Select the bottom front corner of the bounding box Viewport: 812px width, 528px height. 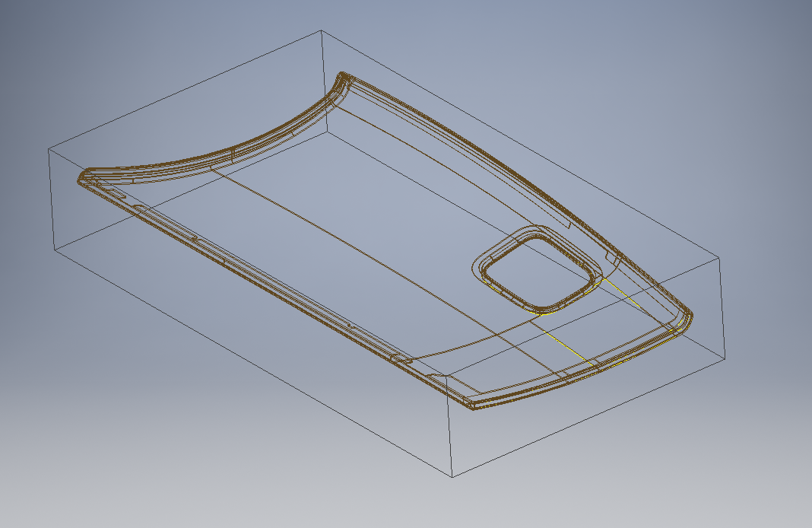(x=453, y=477)
